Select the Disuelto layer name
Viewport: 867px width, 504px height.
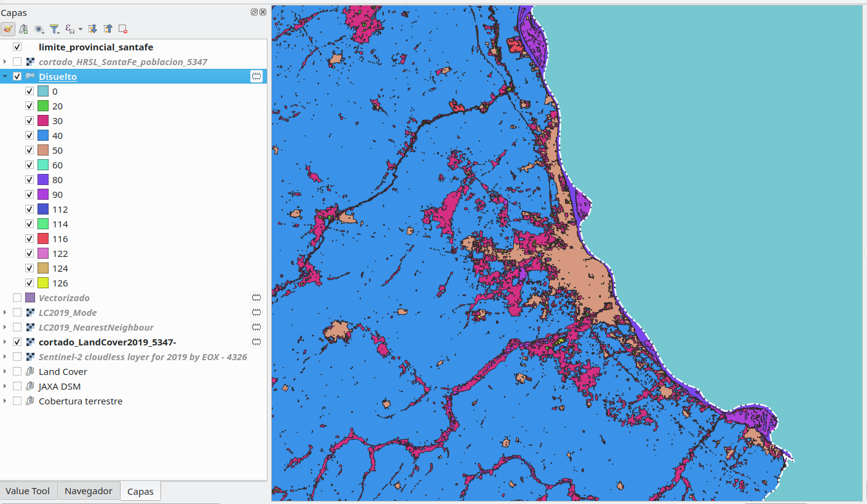coord(58,76)
